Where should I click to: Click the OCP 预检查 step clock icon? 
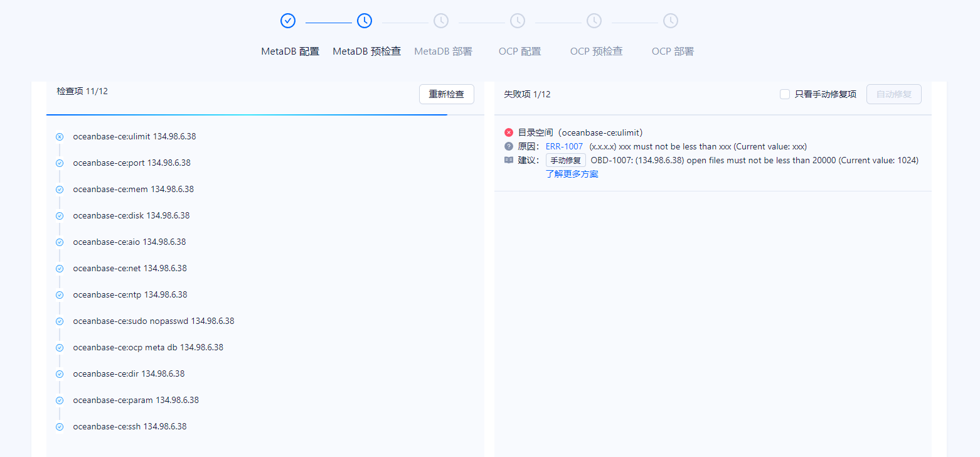(594, 21)
